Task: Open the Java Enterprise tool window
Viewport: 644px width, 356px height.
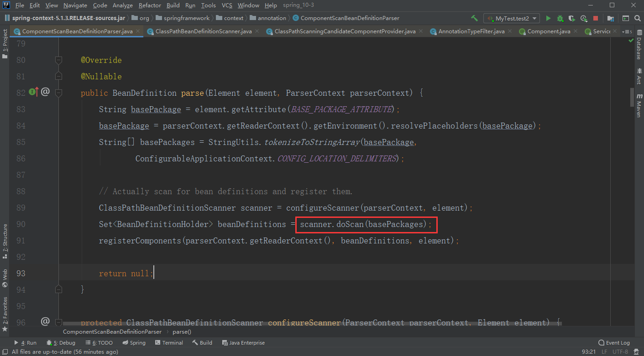Action: tap(243, 343)
